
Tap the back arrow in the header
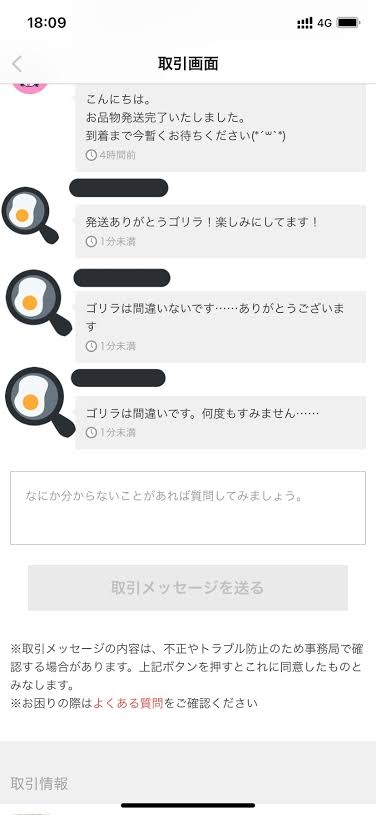coord(17,64)
